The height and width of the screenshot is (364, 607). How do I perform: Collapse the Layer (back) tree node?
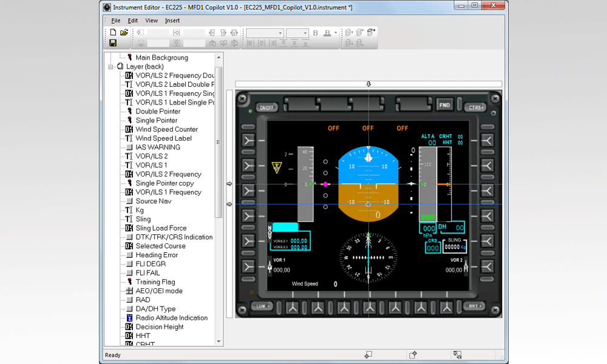pos(112,66)
